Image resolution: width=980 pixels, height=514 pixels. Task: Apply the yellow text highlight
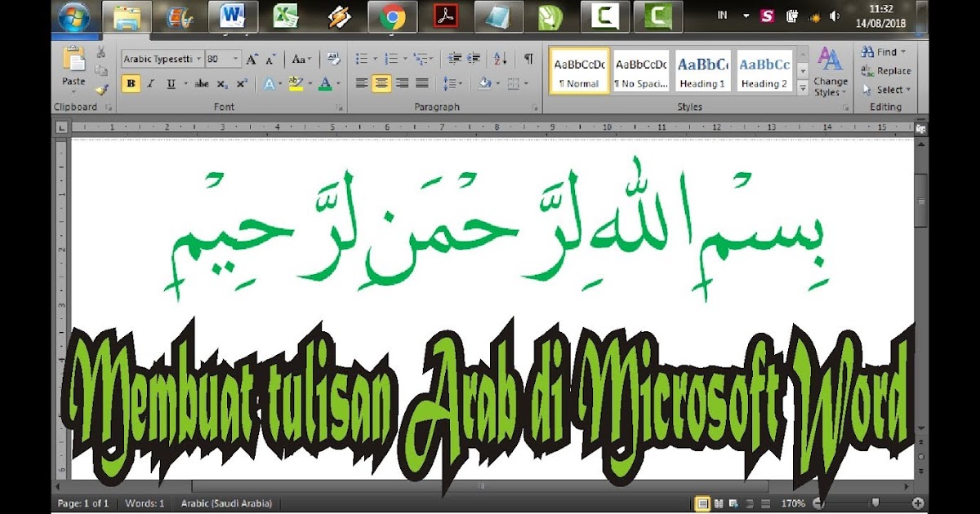294,83
